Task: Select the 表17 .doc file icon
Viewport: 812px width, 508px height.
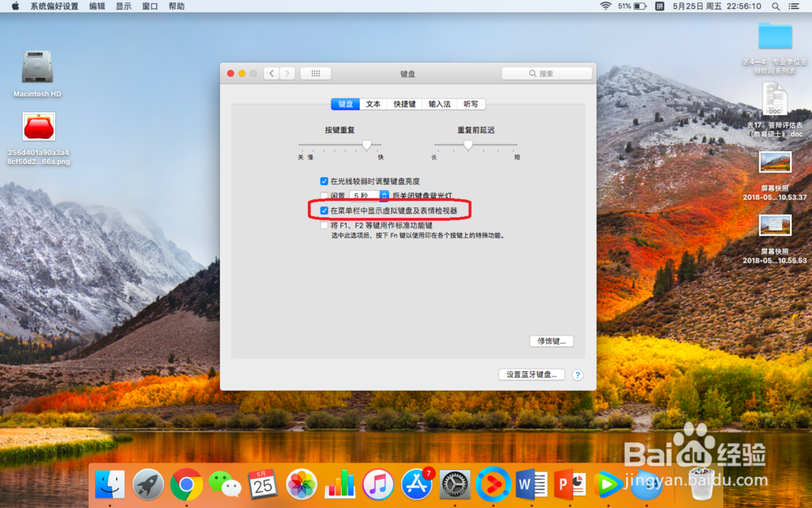Action: pyautogui.click(x=775, y=98)
